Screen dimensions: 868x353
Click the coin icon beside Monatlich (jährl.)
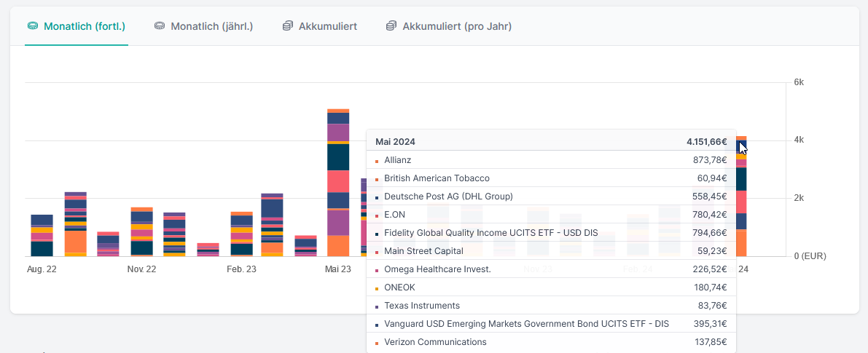point(160,26)
